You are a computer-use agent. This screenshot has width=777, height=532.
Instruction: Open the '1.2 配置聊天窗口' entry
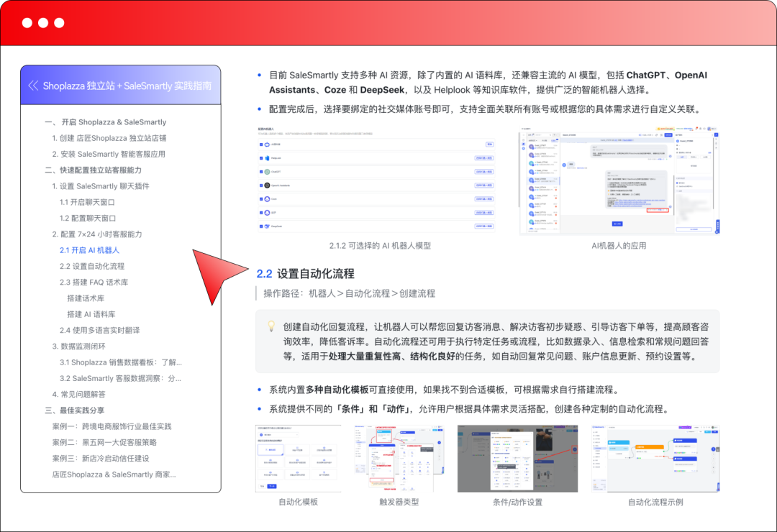coord(88,218)
